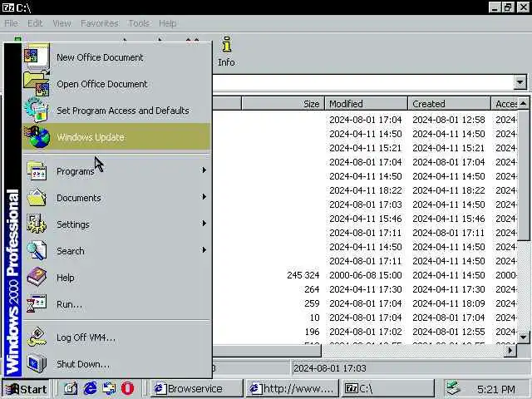Sort file list by Modified column

point(367,103)
